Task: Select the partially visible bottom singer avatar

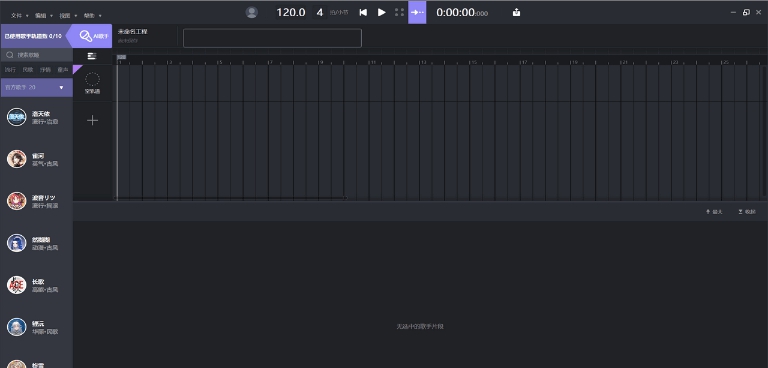Action: point(17,364)
